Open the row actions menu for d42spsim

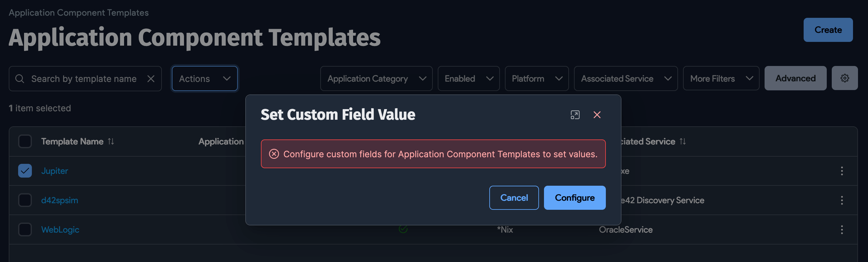coord(841,200)
